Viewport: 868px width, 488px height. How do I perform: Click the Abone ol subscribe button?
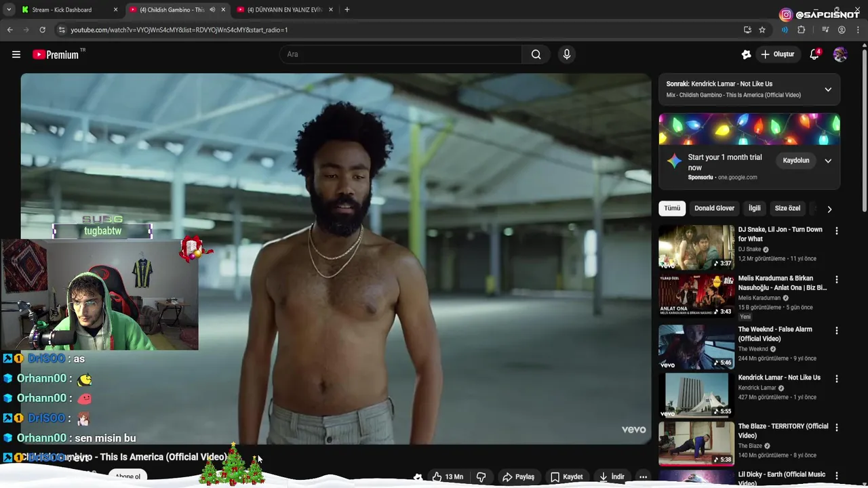tap(127, 476)
